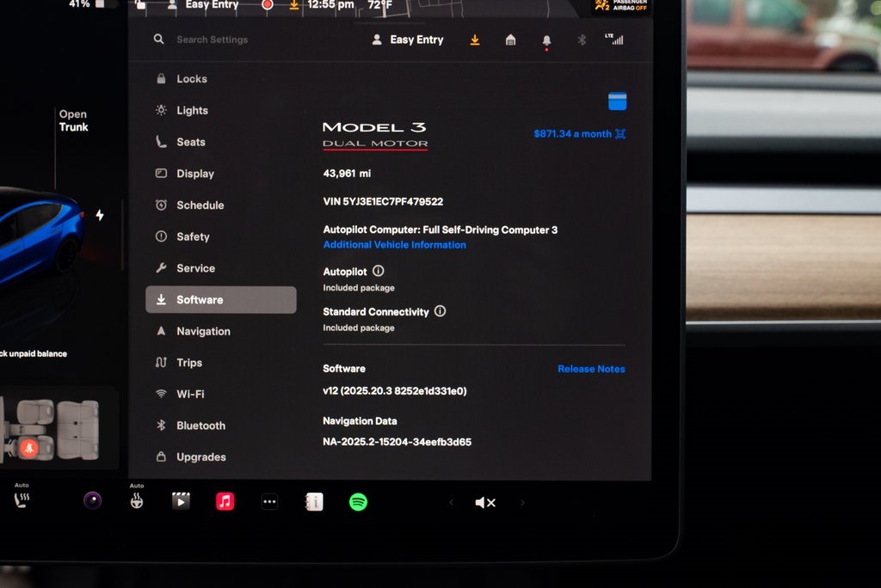Decrease volume with left arrow
Viewport: 881px width, 588px height.
[x=451, y=503]
